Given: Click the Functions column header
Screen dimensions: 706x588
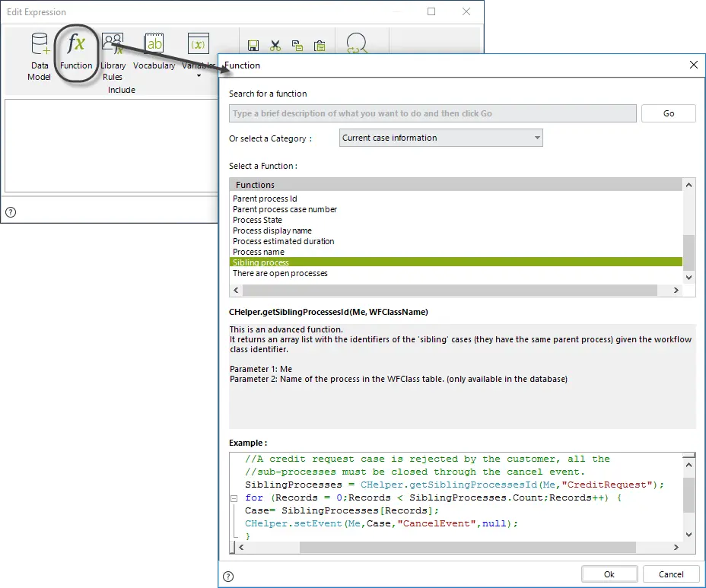Looking at the screenshot, I should [456, 185].
